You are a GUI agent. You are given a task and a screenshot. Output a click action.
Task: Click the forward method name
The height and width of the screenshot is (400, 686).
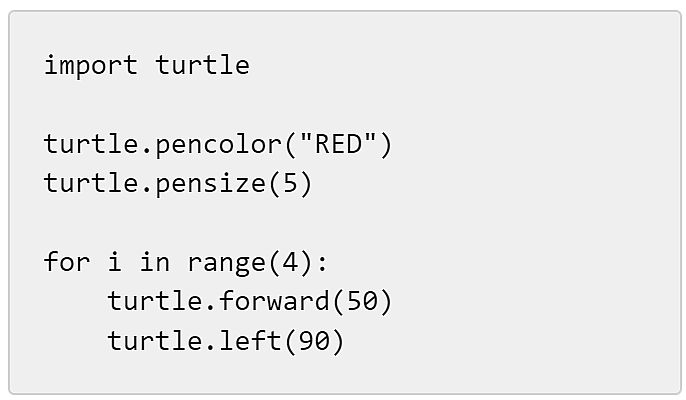pyautogui.click(x=274, y=301)
